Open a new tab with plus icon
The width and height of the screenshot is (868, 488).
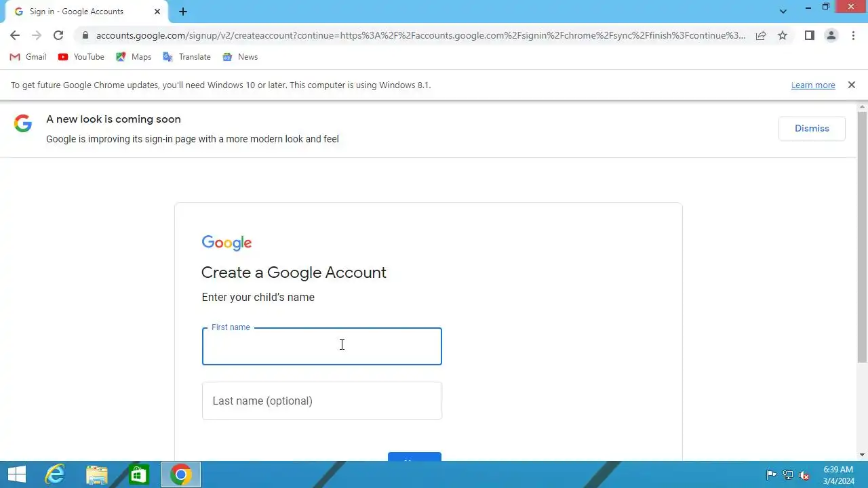[183, 12]
